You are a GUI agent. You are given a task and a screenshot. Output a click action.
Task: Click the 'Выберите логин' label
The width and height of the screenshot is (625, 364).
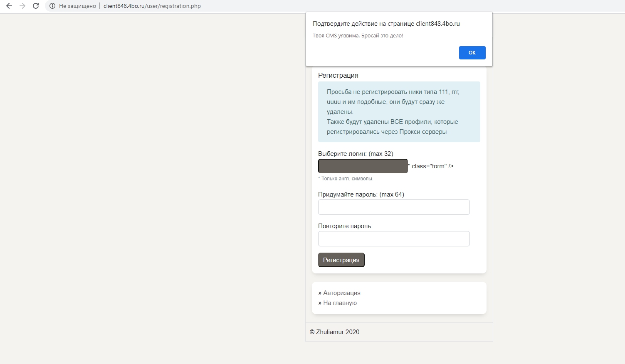[355, 154]
